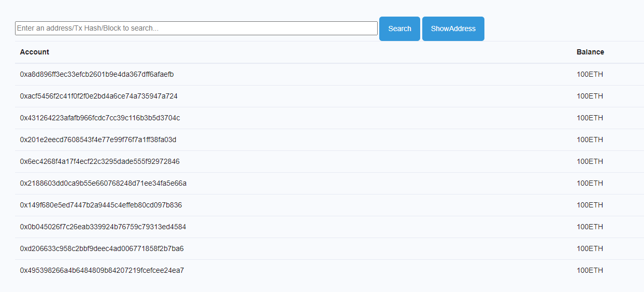Click the 100ETH balance of account 0x43126422...
The width and height of the screenshot is (644, 292).
tap(590, 118)
